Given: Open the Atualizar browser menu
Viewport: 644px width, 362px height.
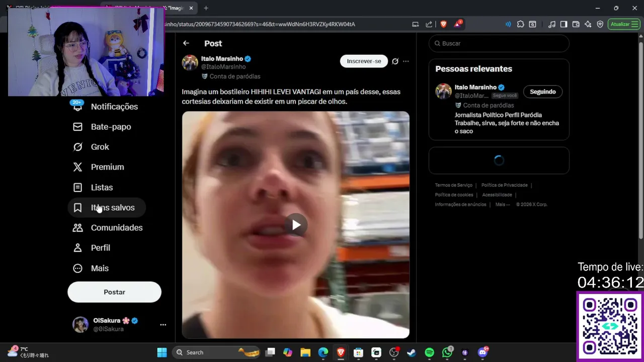Looking at the screenshot, I should pos(624,24).
